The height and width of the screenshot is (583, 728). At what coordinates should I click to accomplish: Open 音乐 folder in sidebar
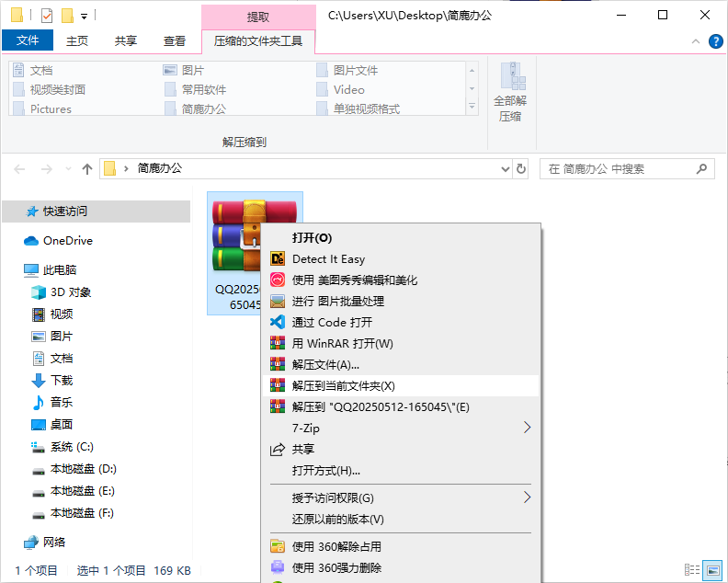coord(52,402)
